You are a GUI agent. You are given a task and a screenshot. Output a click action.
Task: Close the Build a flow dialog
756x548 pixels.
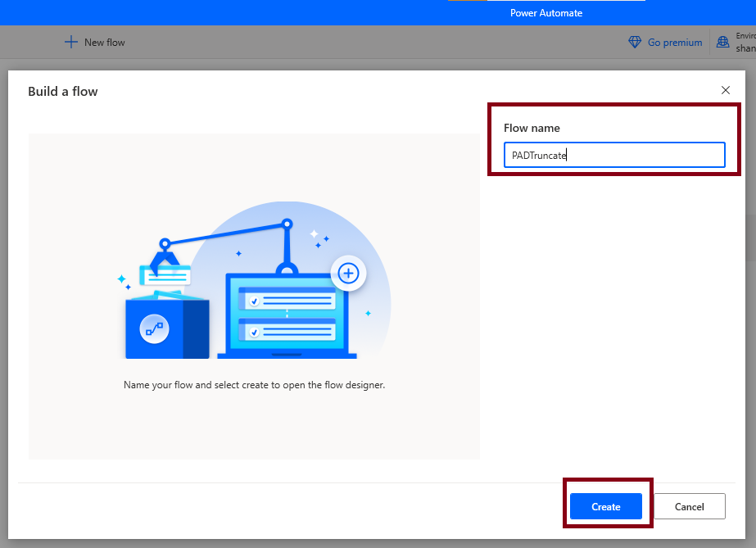tap(726, 90)
